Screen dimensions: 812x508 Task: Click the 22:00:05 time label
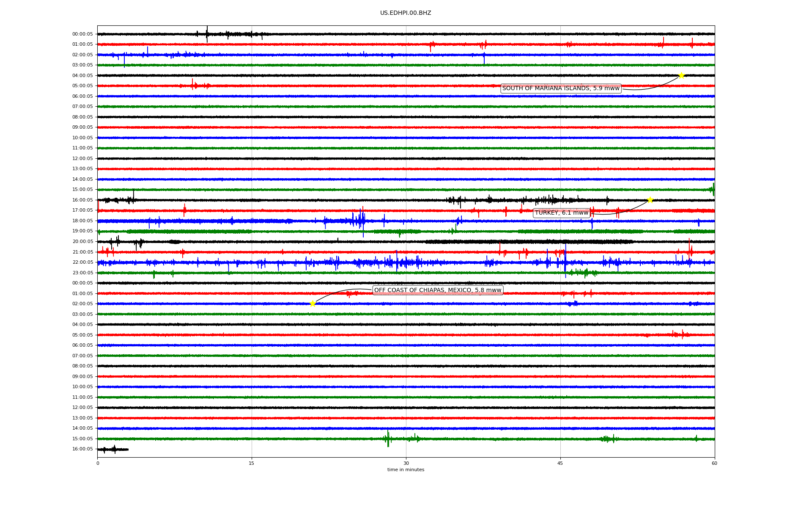pyautogui.click(x=82, y=262)
